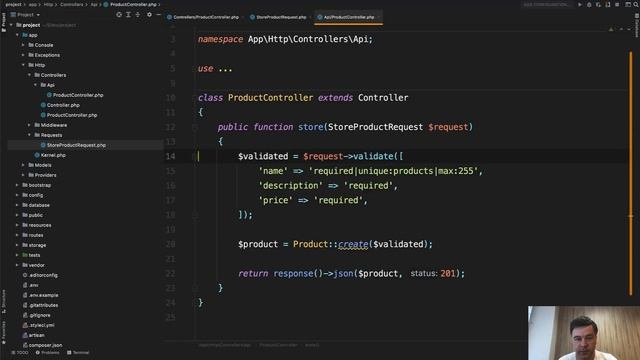Open the Structure tool window side tab

click(x=4, y=301)
